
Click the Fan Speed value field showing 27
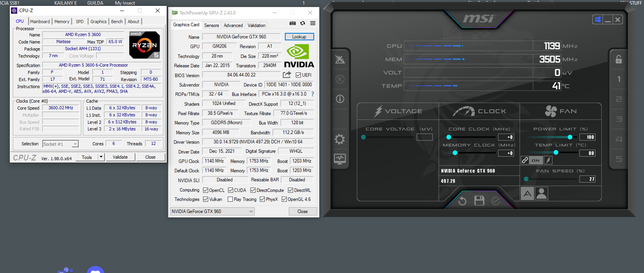coord(587,179)
